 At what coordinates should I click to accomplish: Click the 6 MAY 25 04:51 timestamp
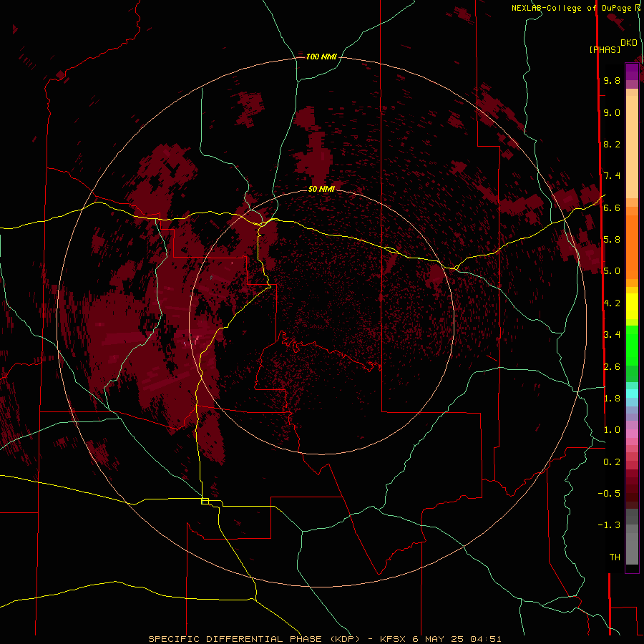tap(457, 639)
